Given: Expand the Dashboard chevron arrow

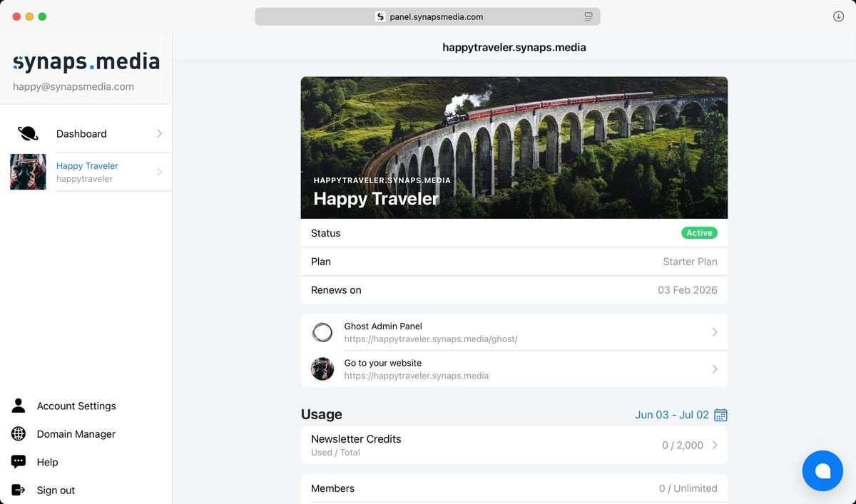Looking at the screenshot, I should (x=159, y=133).
